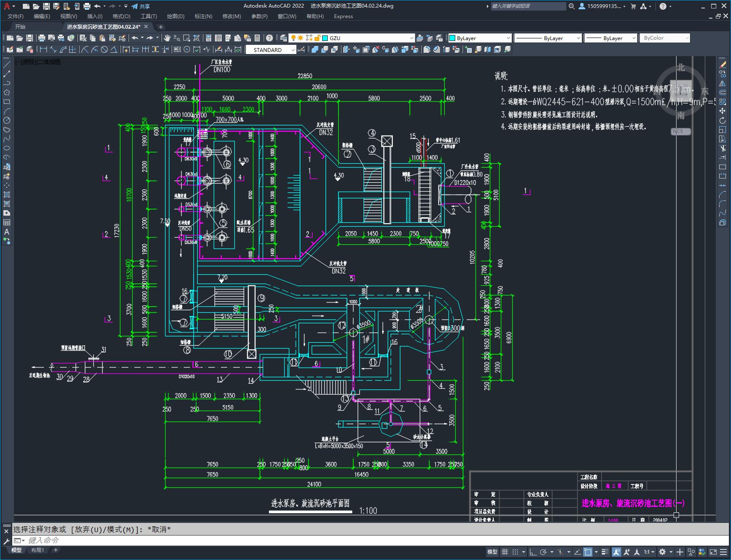Click the Plot printer icon in quick access toolbar
This screenshot has width=731, height=560.
pyautogui.click(x=87, y=6)
